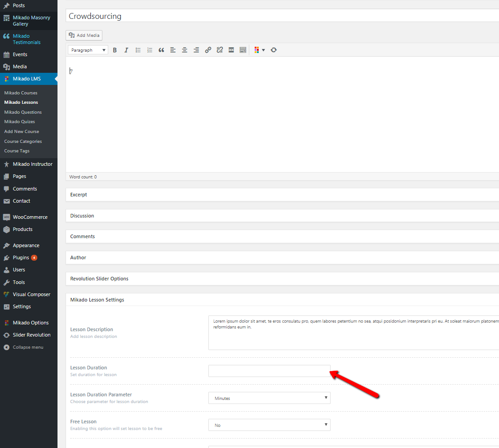This screenshot has width=499, height=448.
Task: Align text right
Action: [196, 50]
